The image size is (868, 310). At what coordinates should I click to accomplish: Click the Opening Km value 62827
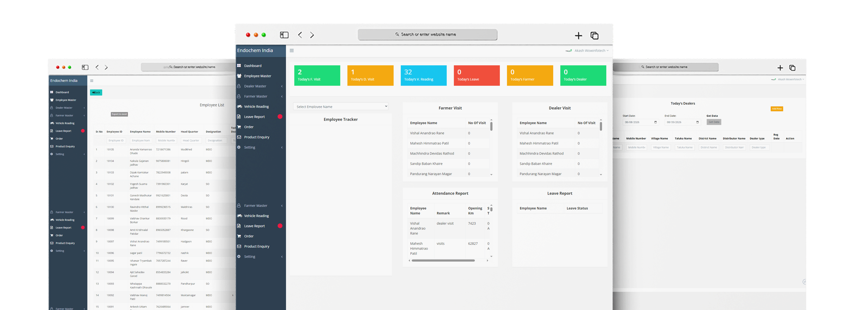click(x=473, y=244)
